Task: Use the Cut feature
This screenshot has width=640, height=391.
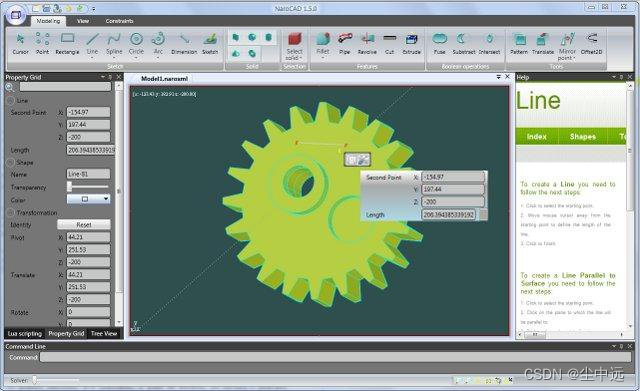Action: click(390, 44)
